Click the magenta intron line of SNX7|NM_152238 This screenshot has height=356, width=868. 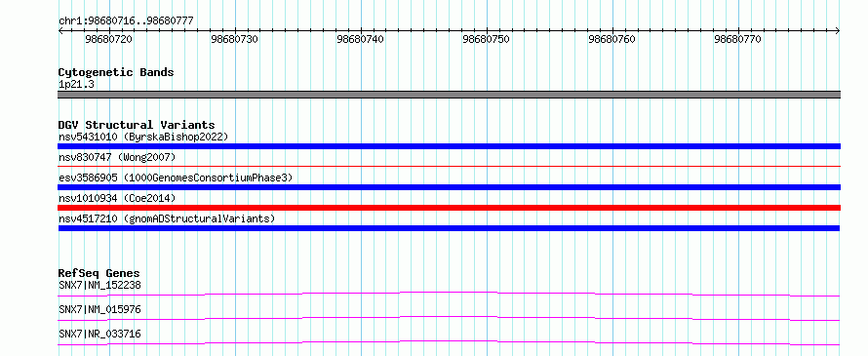449,294
